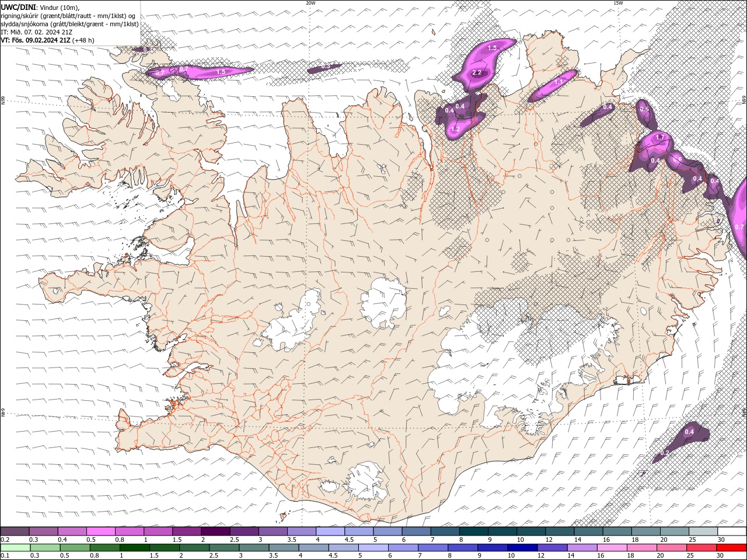747x560 pixels.
Task: Click the deep blue swatch labeled 10 in lower scale
Action: pyautogui.click(x=522, y=547)
